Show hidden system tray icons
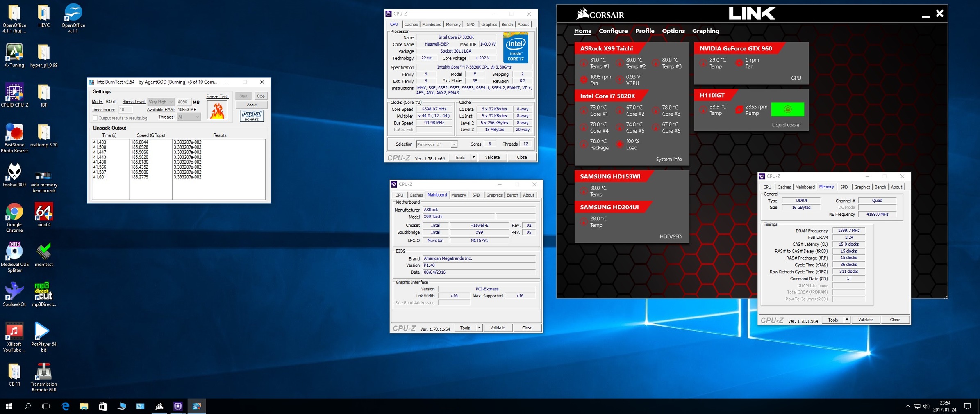Image resolution: width=980 pixels, height=414 pixels. click(908, 407)
